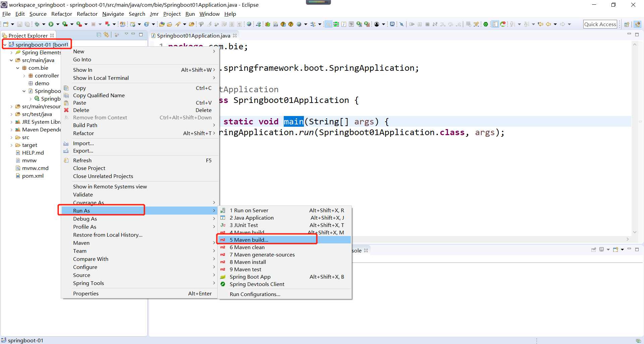Click Refresh in the context menu
The width and height of the screenshot is (644, 344).
(x=140, y=160)
